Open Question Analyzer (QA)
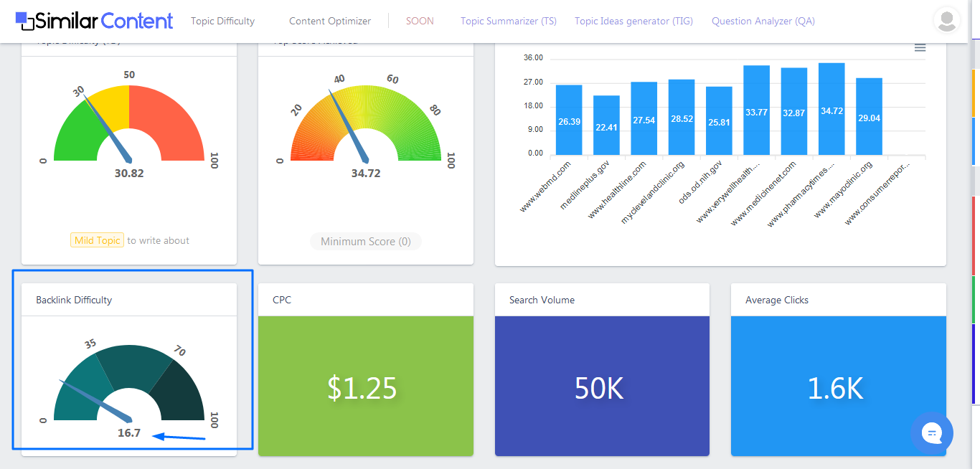This screenshot has width=980, height=469. (763, 21)
